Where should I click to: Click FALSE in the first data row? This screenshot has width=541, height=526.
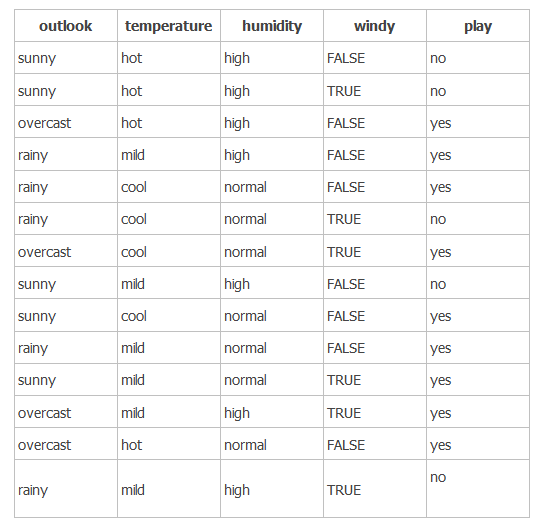pyautogui.click(x=346, y=58)
